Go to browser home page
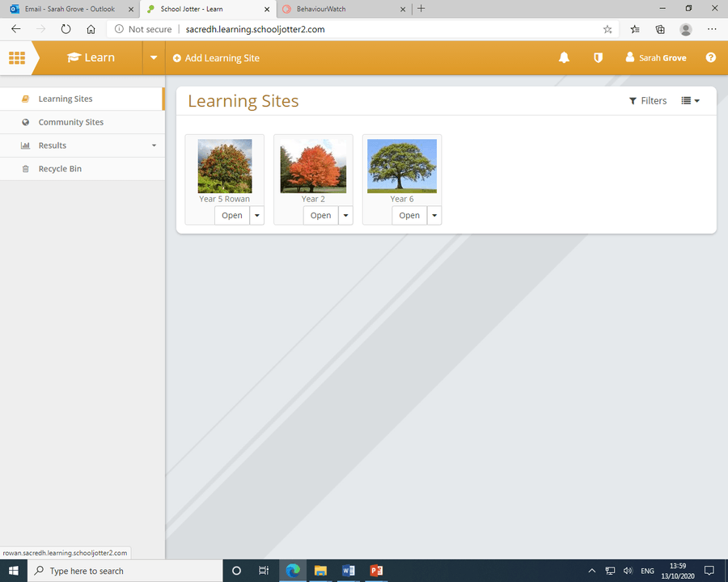 [91, 29]
